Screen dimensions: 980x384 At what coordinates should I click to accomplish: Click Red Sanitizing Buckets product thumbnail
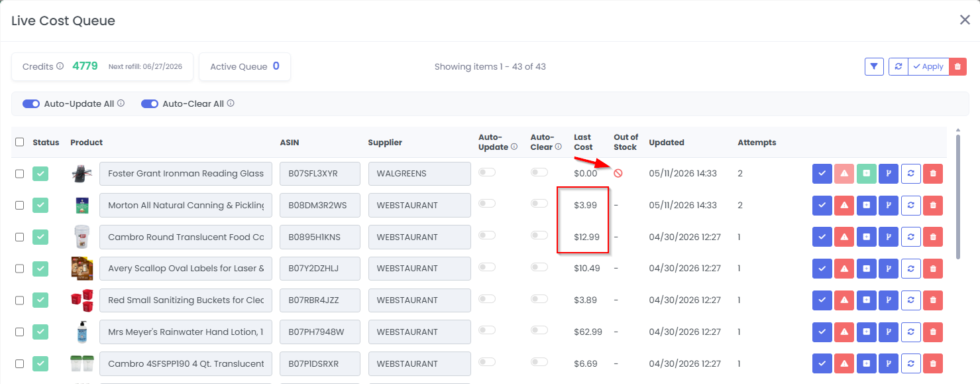(x=82, y=300)
